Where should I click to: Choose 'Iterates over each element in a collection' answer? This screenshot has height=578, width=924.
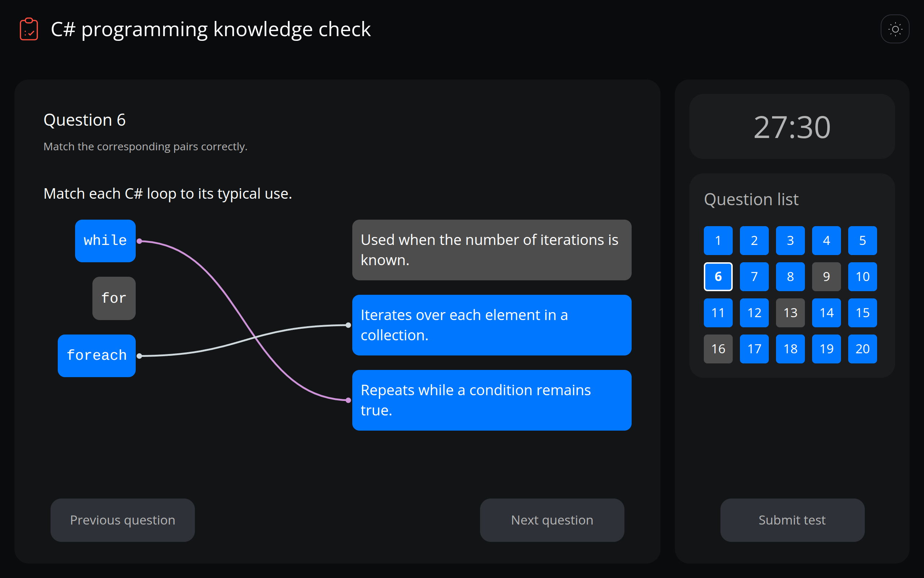point(492,325)
